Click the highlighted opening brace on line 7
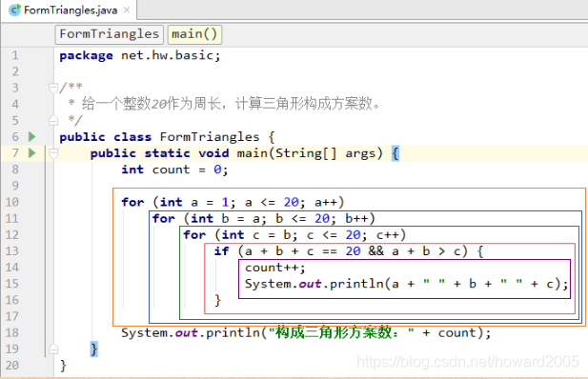The height and width of the screenshot is (379, 588). point(395,153)
